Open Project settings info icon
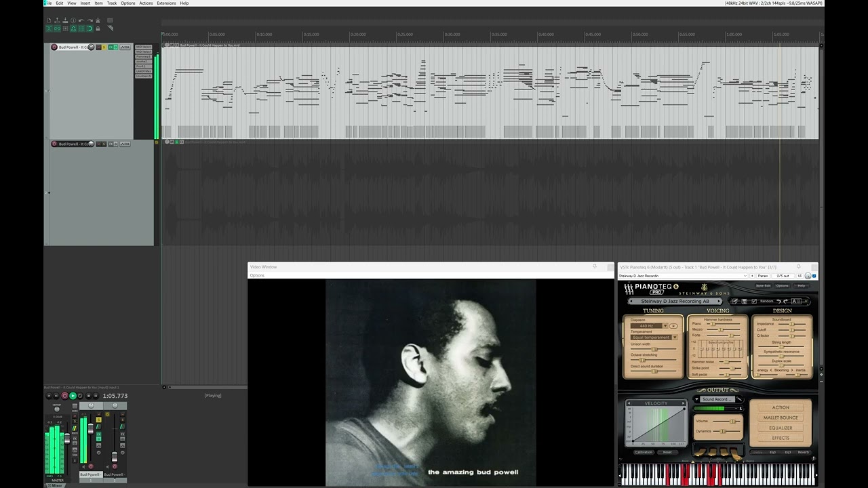 tap(73, 20)
